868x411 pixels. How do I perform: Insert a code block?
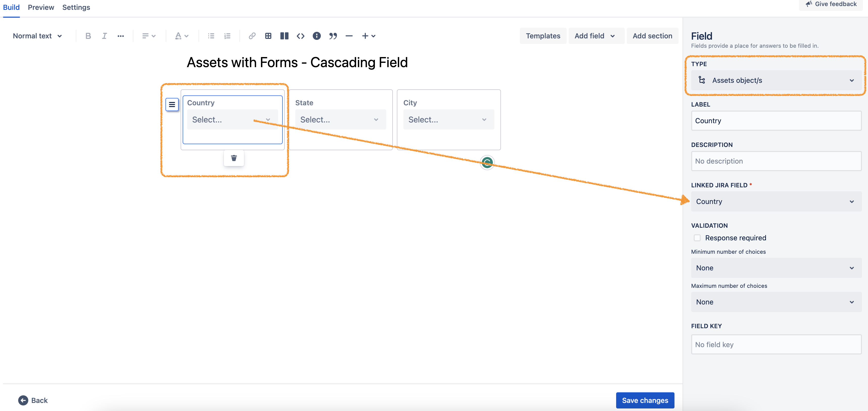point(300,36)
